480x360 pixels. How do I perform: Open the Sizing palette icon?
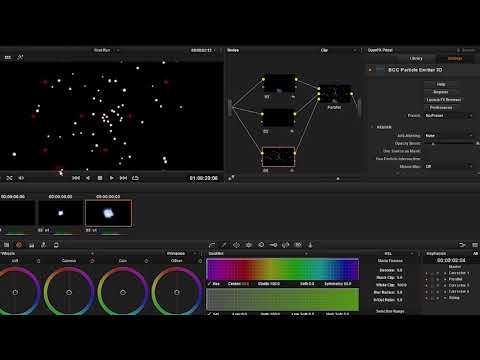[x=286, y=245]
